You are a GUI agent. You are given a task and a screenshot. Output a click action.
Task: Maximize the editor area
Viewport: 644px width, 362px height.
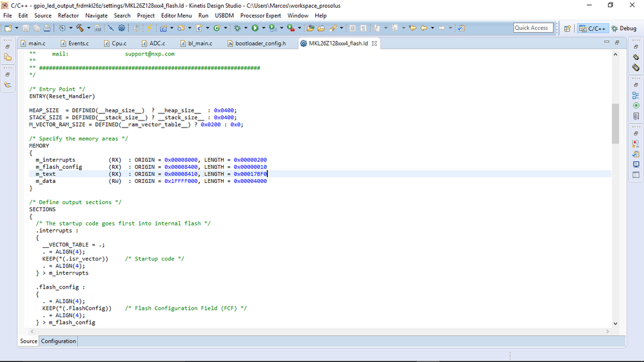point(617,42)
